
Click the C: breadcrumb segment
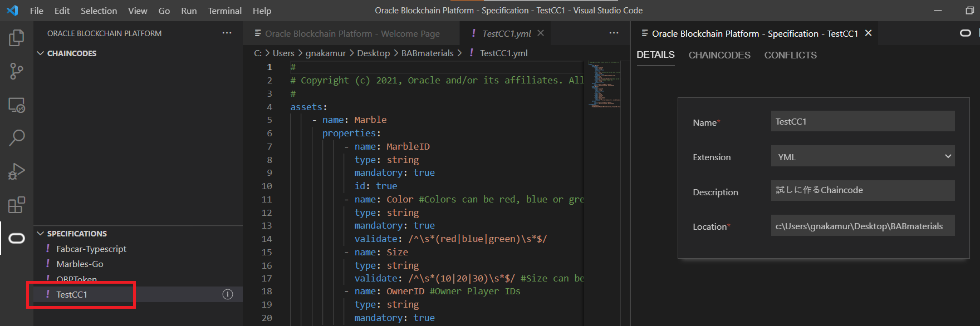point(258,53)
